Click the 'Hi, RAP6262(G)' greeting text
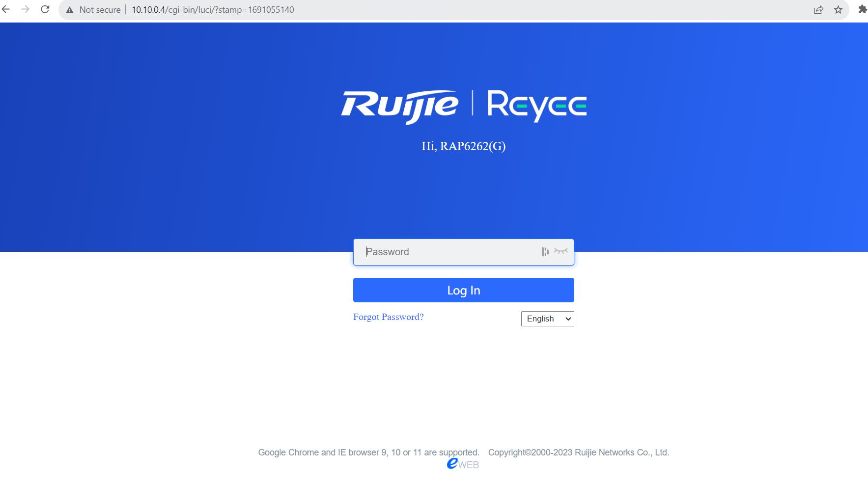The image size is (868, 479). click(x=463, y=146)
